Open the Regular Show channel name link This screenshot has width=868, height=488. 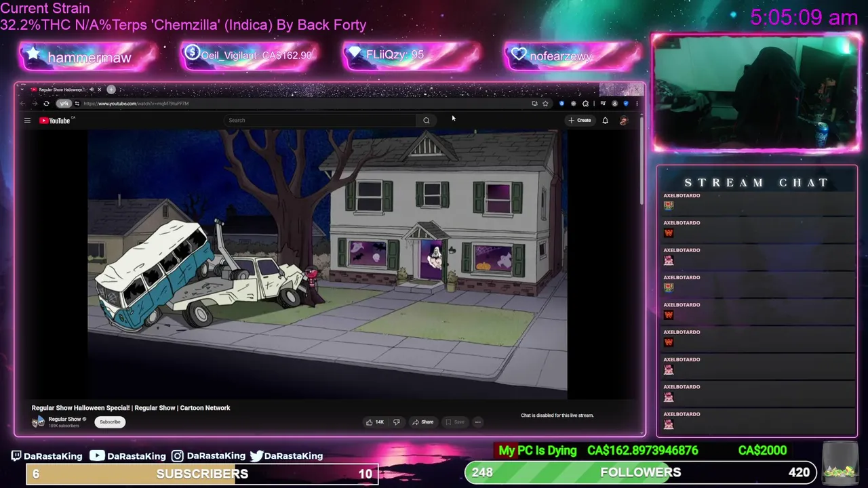point(64,419)
